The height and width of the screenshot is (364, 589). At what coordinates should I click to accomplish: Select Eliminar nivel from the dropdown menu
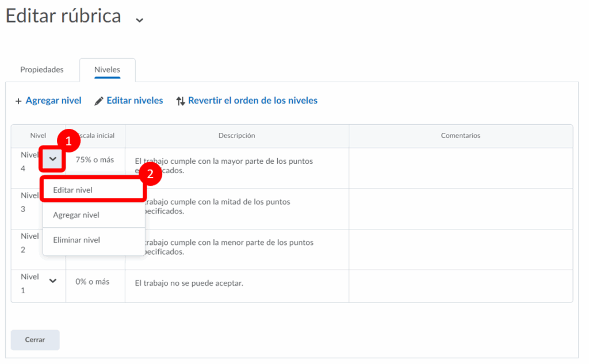[x=77, y=240]
